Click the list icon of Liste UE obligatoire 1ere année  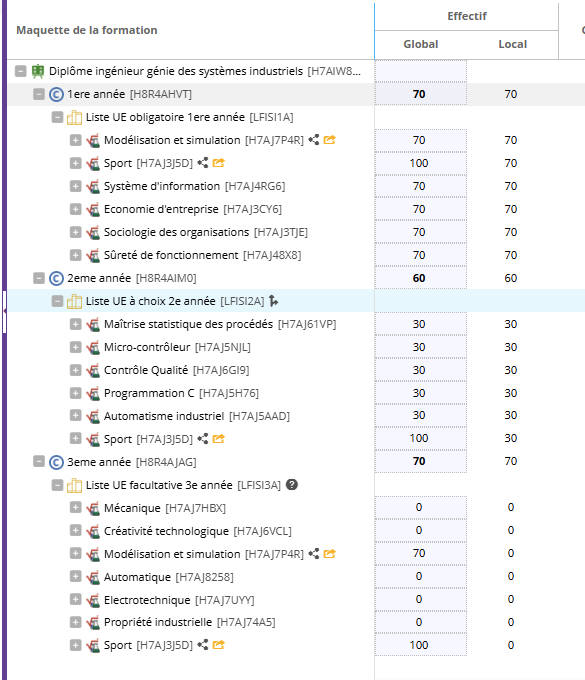click(75, 117)
